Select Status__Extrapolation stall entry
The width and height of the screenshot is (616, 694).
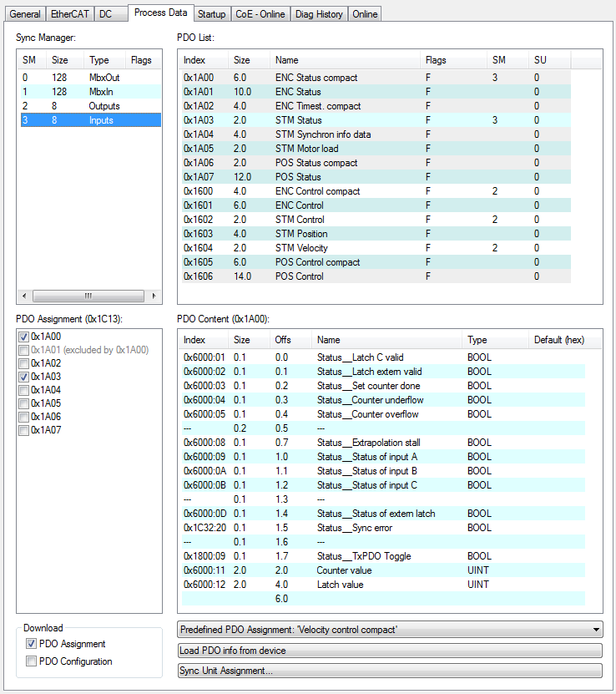click(x=383, y=442)
